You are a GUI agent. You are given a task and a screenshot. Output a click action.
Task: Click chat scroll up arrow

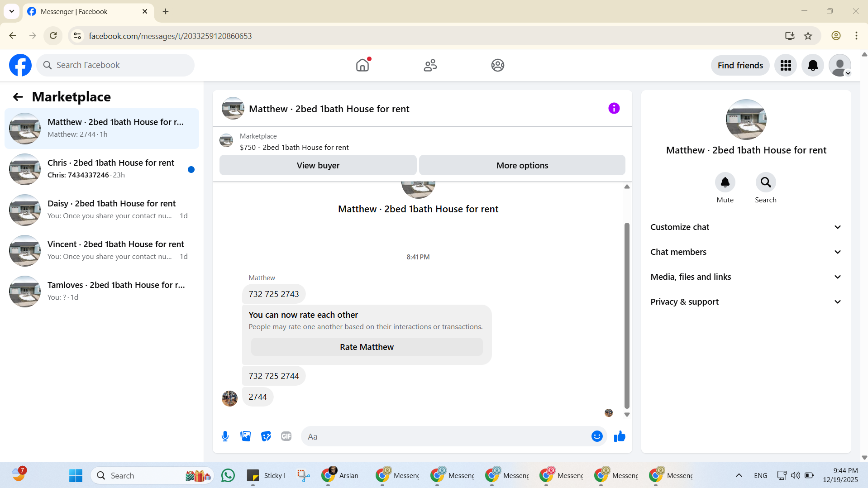(627, 187)
